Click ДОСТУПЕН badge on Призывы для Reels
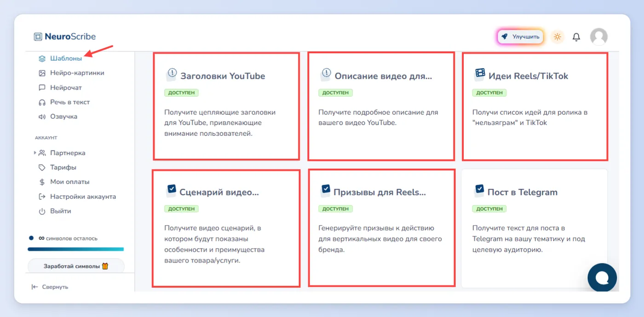The image size is (644, 317). [x=335, y=209]
